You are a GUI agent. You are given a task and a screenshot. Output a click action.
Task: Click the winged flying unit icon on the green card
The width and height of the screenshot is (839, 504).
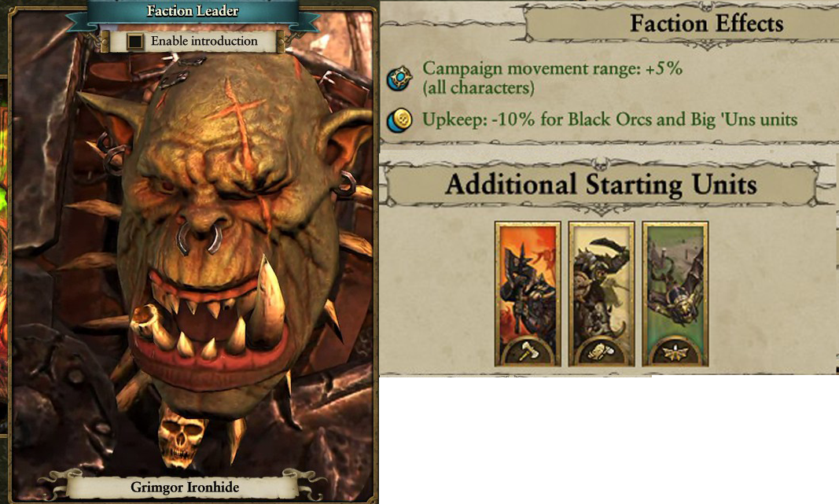click(675, 352)
